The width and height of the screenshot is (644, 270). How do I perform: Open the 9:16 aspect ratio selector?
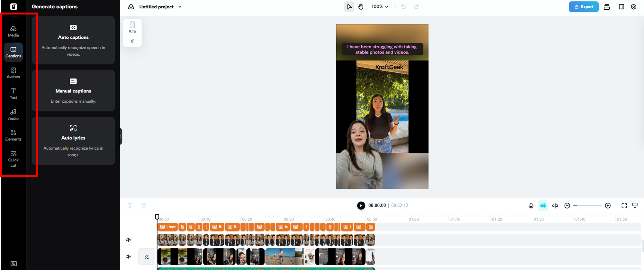tap(132, 28)
